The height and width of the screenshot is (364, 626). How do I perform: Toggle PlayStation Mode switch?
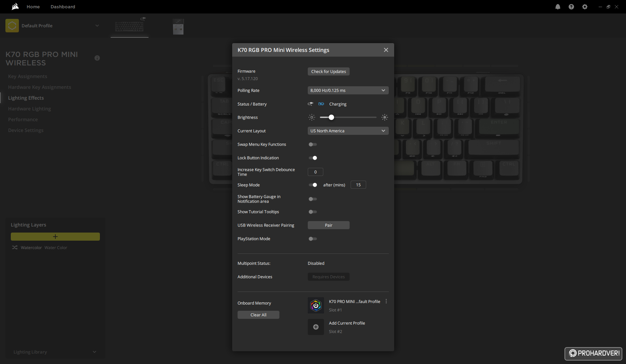(313, 239)
